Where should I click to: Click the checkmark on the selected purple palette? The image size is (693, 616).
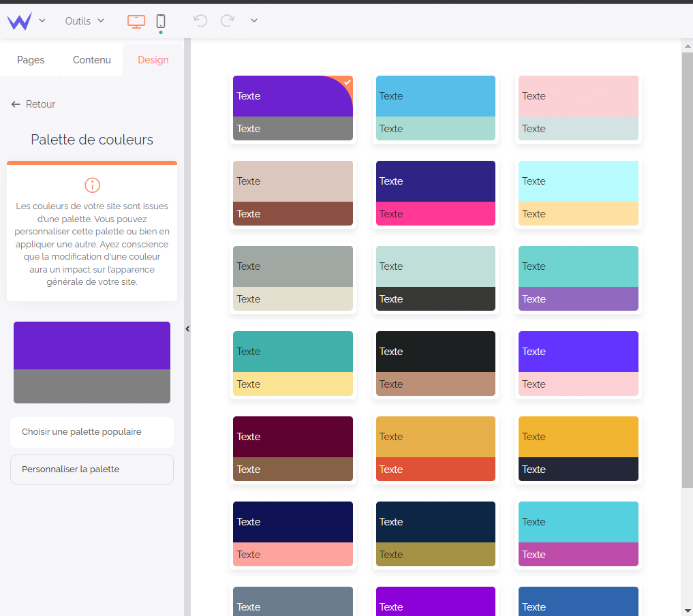pos(348,81)
